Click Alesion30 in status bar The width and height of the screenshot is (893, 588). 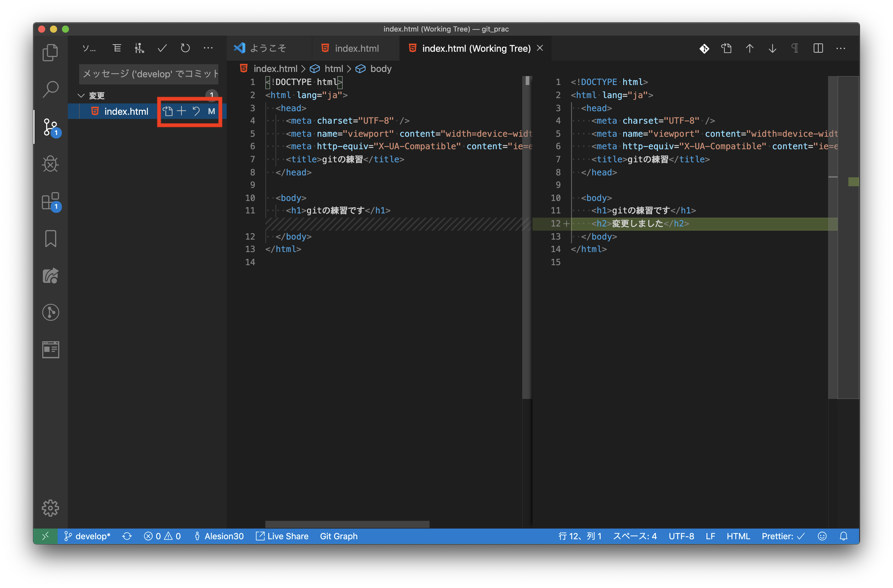click(x=219, y=536)
